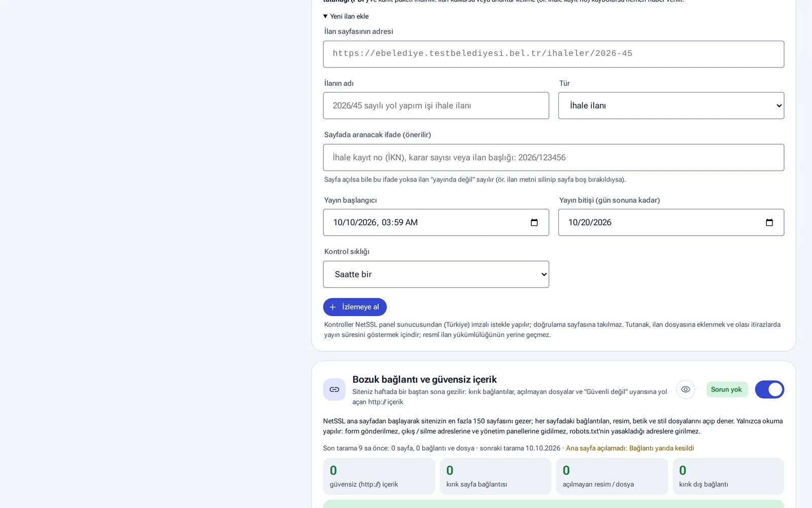Click the "Sayfada aranacak ifade (önerilir)" label

(x=378, y=135)
